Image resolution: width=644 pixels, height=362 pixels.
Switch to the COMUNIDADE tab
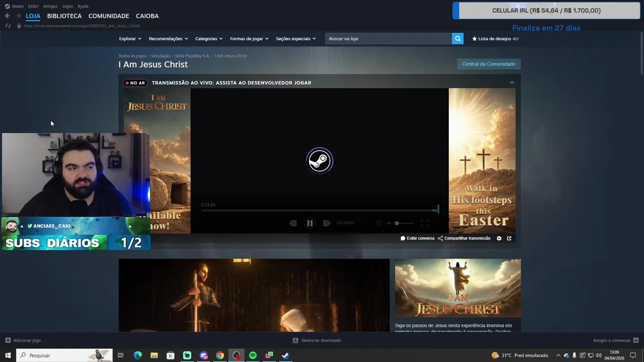pyautogui.click(x=109, y=16)
